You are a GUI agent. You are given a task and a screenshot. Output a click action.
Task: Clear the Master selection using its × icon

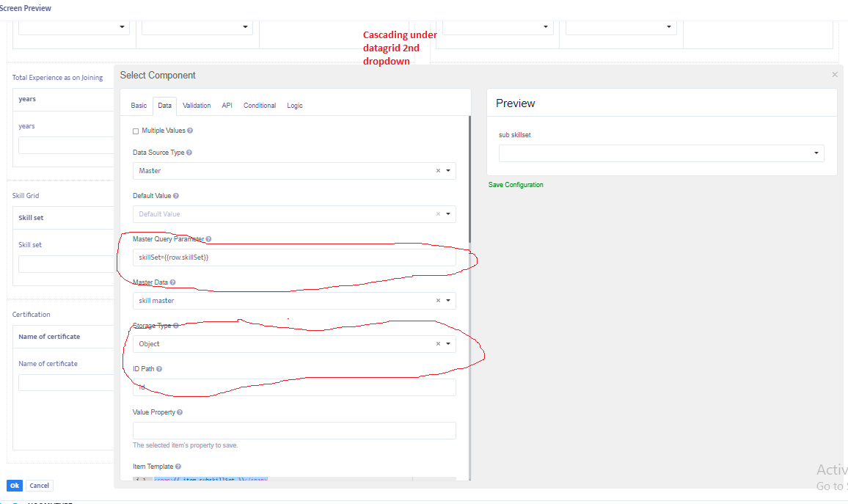click(x=439, y=170)
